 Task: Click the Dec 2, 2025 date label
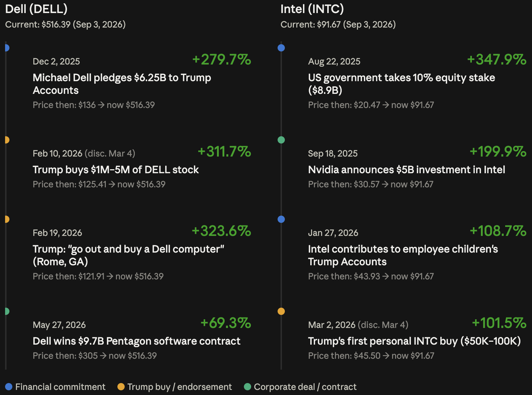coord(56,62)
